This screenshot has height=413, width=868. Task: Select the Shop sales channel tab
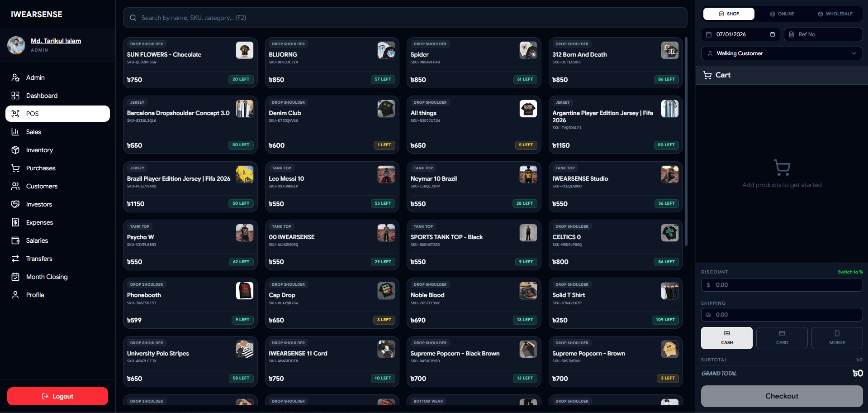pyautogui.click(x=729, y=14)
